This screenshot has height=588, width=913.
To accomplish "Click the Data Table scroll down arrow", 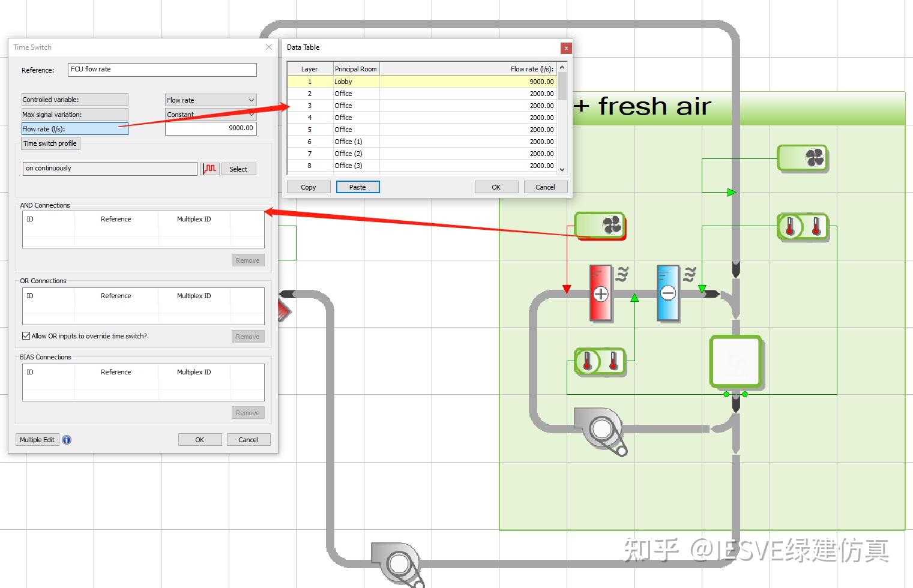I will (562, 170).
